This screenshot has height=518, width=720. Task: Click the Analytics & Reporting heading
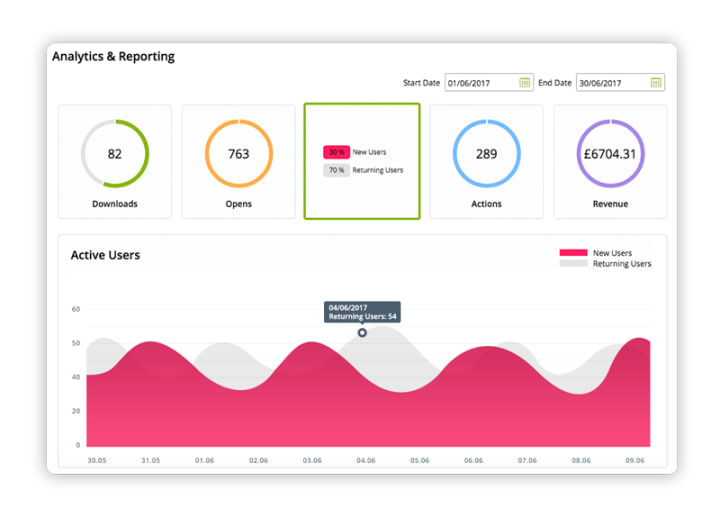(x=113, y=56)
